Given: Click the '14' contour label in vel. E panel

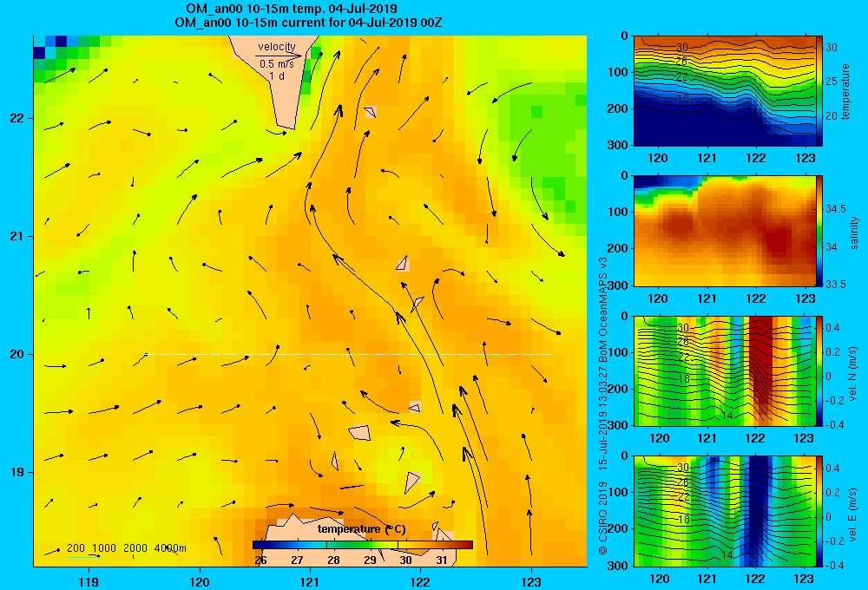Looking at the screenshot, I should [x=728, y=554].
